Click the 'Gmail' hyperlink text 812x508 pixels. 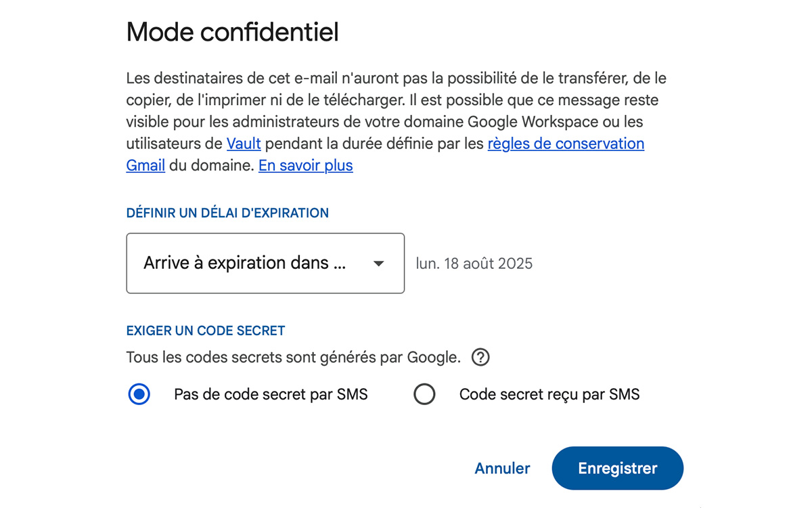[x=145, y=165]
